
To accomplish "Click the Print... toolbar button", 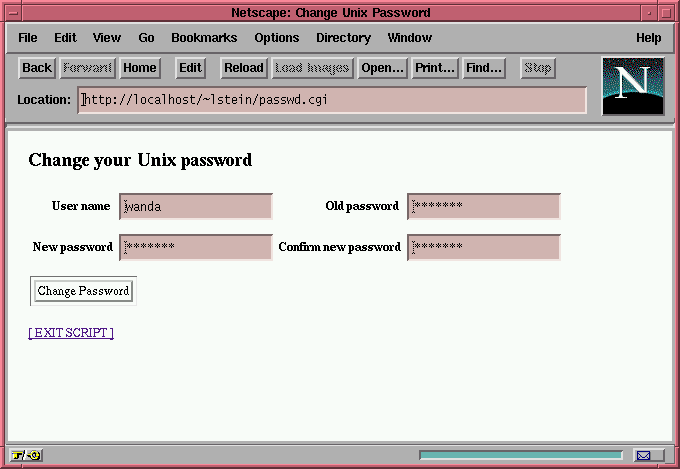I will (x=435, y=68).
